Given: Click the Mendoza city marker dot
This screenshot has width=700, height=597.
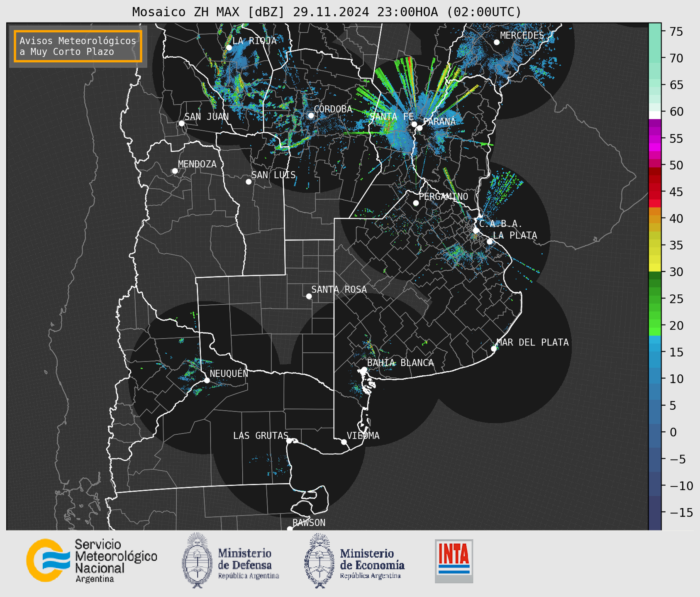Looking at the screenshot, I should click(x=175, y=171).
